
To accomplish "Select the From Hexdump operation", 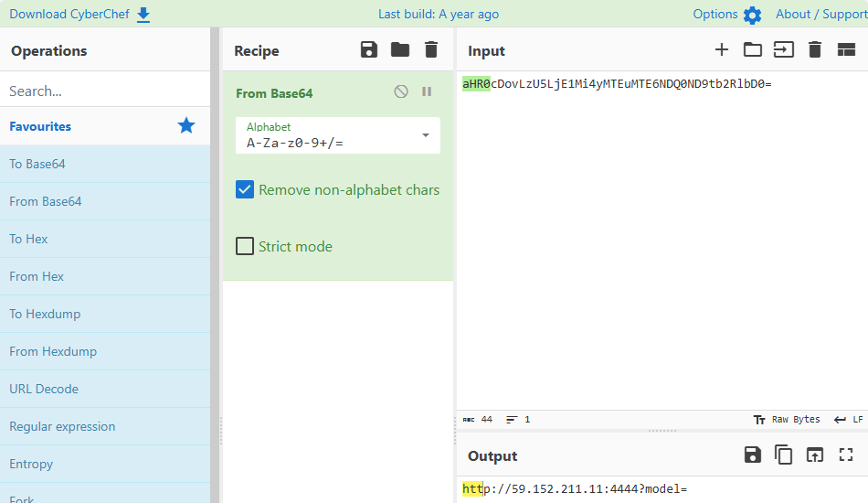I will [105, 351].
